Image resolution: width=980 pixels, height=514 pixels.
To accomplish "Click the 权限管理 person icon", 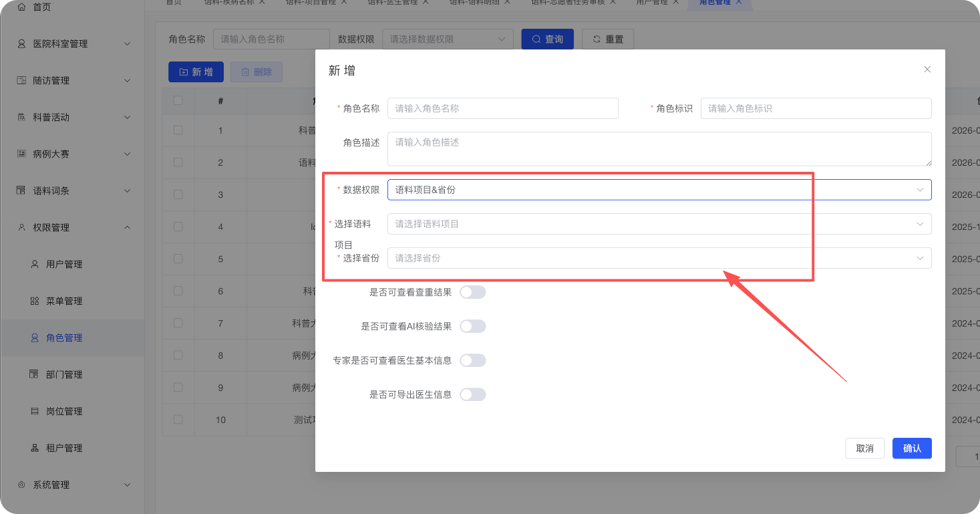I will coord(21,227).
